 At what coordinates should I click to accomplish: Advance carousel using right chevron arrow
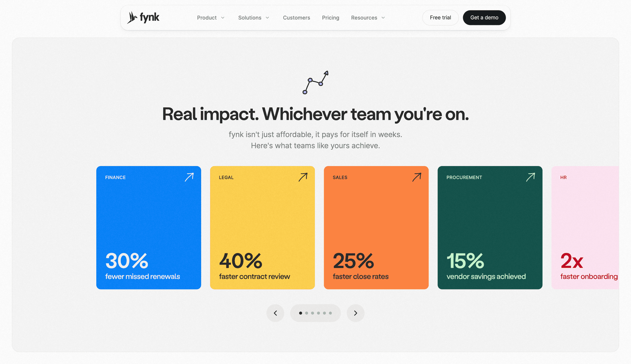coord(355,313)
